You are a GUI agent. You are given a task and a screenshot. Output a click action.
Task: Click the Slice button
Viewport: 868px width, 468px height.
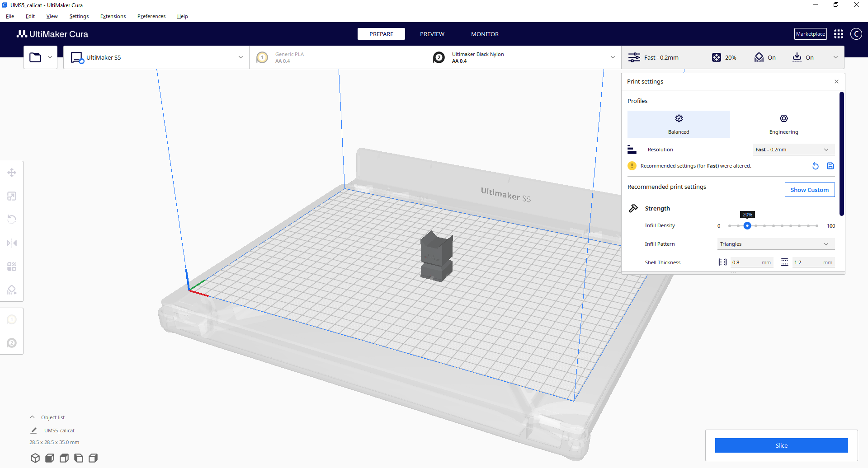tap(782, 445)
